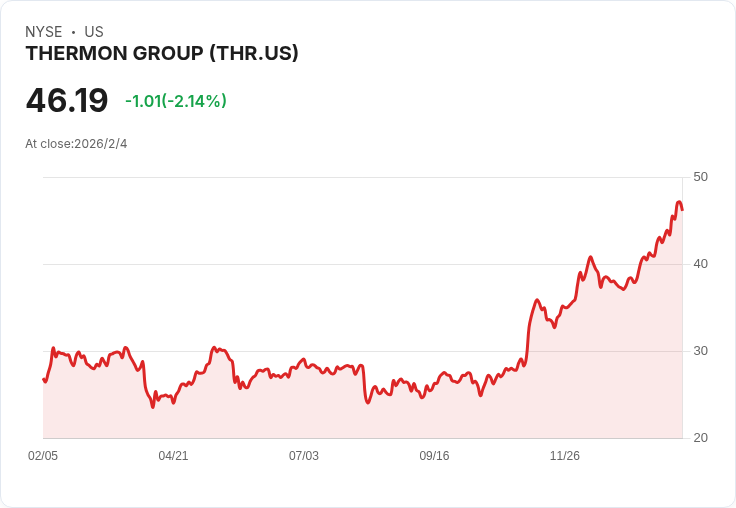Click the pink shaded area under the price line
The width and height of the screenshot is (736, 508).
(400, 418)
